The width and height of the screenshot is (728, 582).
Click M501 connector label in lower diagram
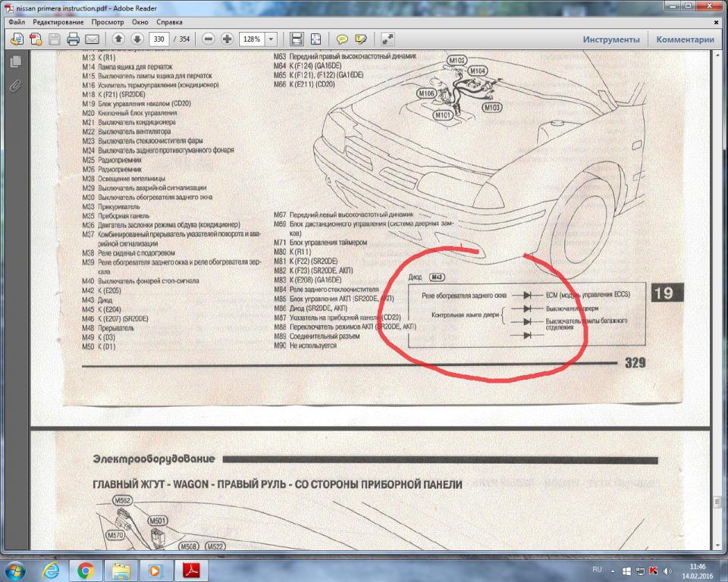158,521
